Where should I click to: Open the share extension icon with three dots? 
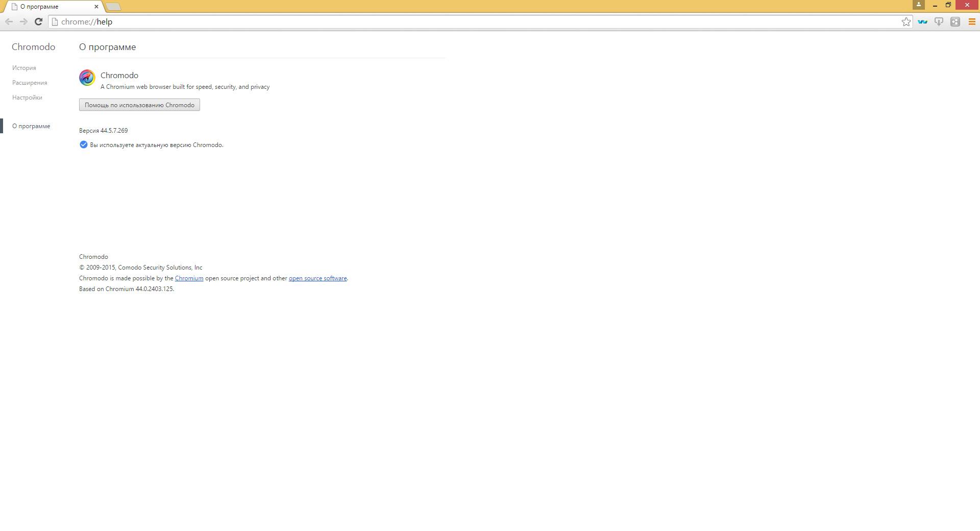(x=955, y=21)
